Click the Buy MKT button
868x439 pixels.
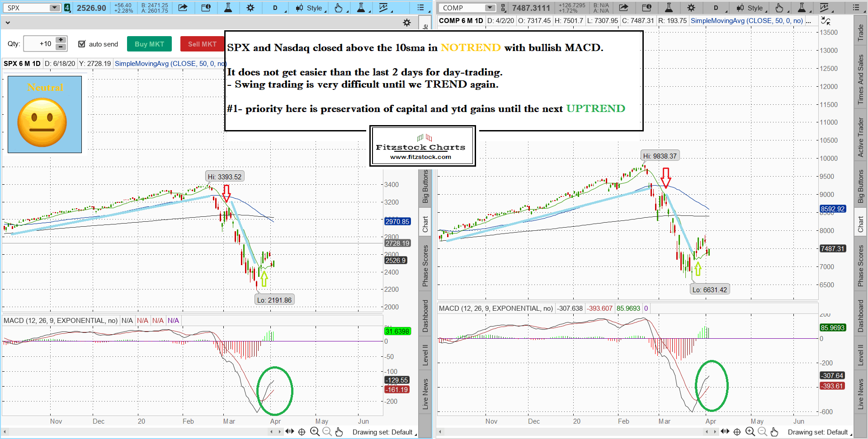(149, 44)
